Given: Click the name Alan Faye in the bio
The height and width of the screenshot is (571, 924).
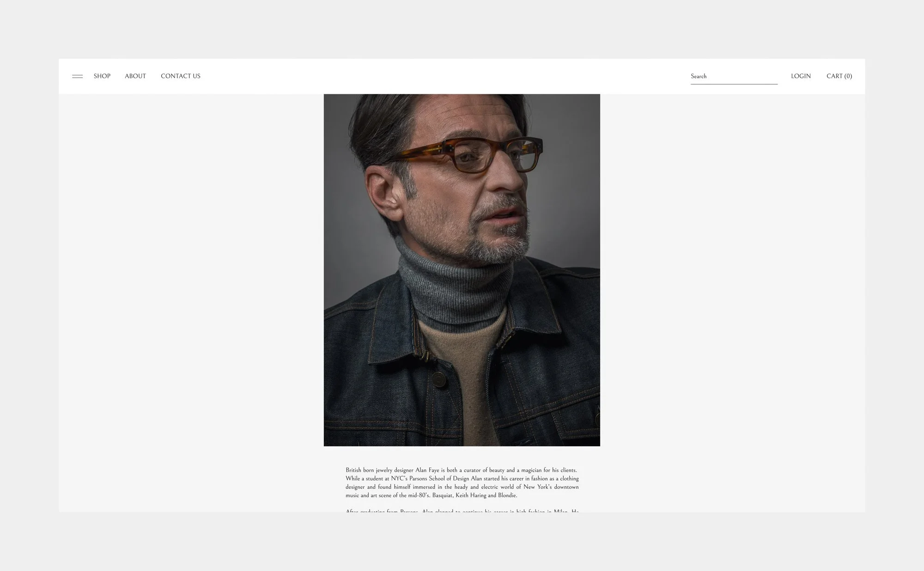Looking at the screenshot, I should (x=427, y=470).
